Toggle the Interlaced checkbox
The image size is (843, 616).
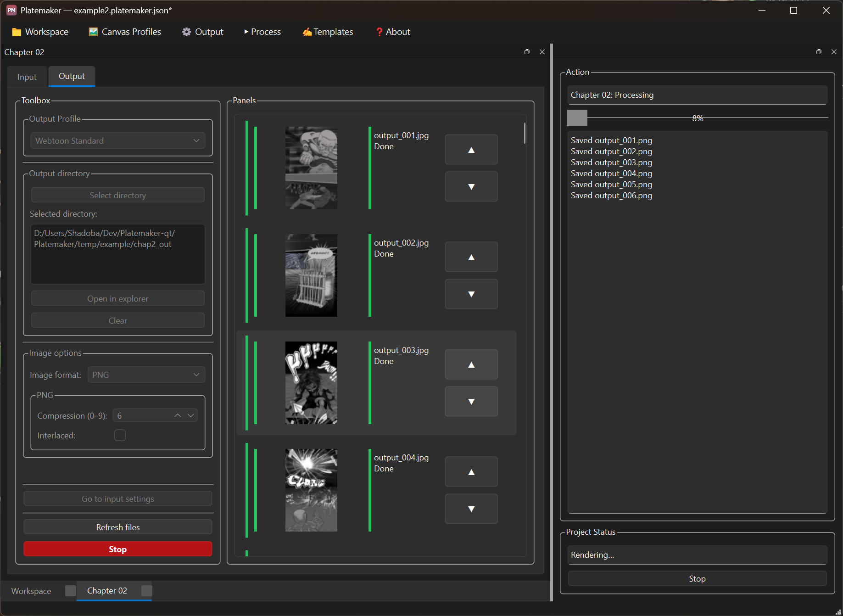coord(120,435)
